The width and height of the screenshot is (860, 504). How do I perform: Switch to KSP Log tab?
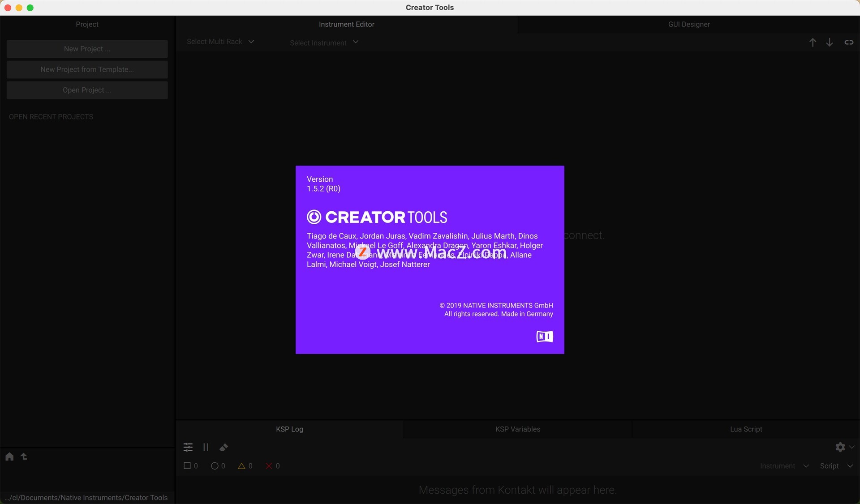(289, 429)
